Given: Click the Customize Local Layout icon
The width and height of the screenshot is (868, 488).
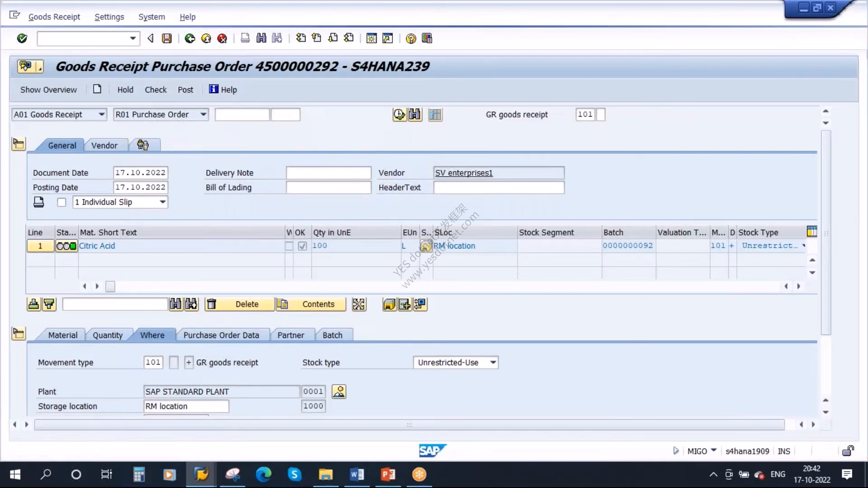Looking at the screenshot, I should (427, 38).
